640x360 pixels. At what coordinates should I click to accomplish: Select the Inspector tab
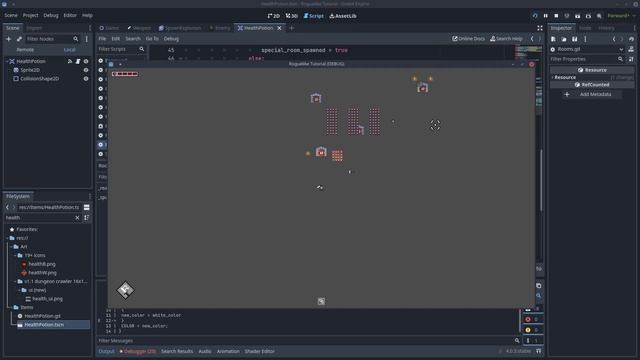coord(561,28)
